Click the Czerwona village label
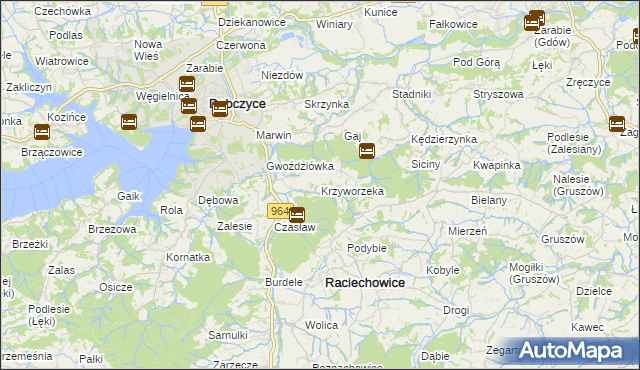640x370 pixels. [240, 45]
